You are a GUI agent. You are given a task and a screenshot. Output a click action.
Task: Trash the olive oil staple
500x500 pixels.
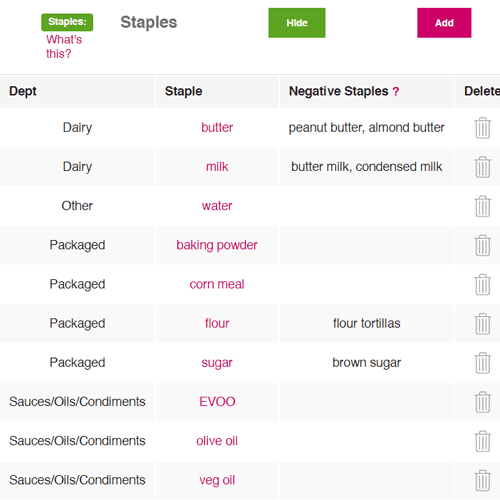tap(482, 441)
